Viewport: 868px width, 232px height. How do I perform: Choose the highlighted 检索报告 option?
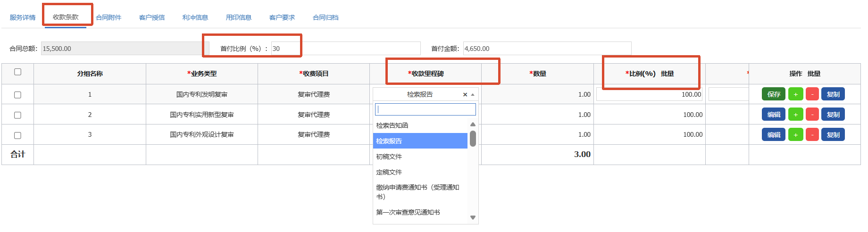pos(420,141)
